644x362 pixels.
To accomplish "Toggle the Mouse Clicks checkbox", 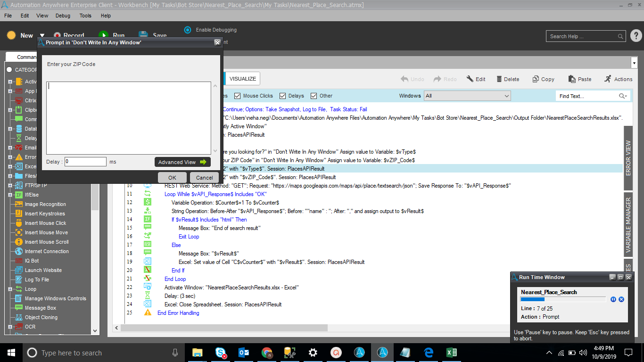I will coord(237,96).
